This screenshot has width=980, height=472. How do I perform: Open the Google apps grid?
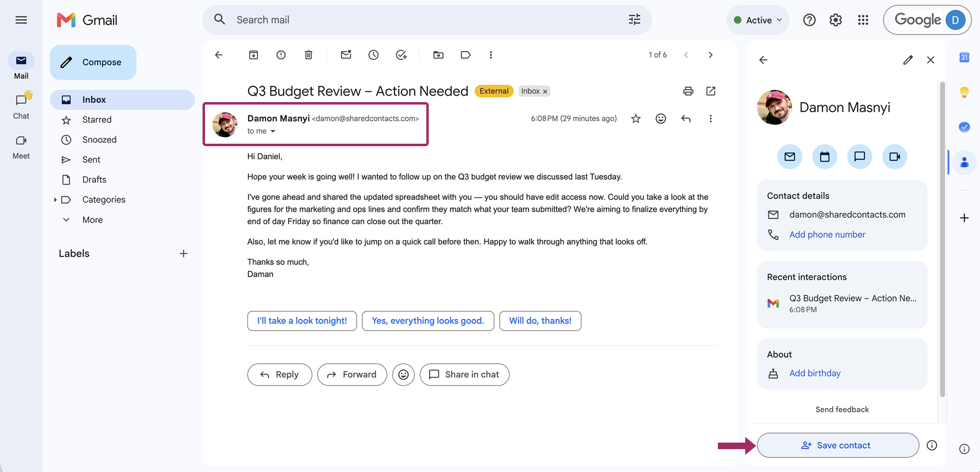point(863,20)
